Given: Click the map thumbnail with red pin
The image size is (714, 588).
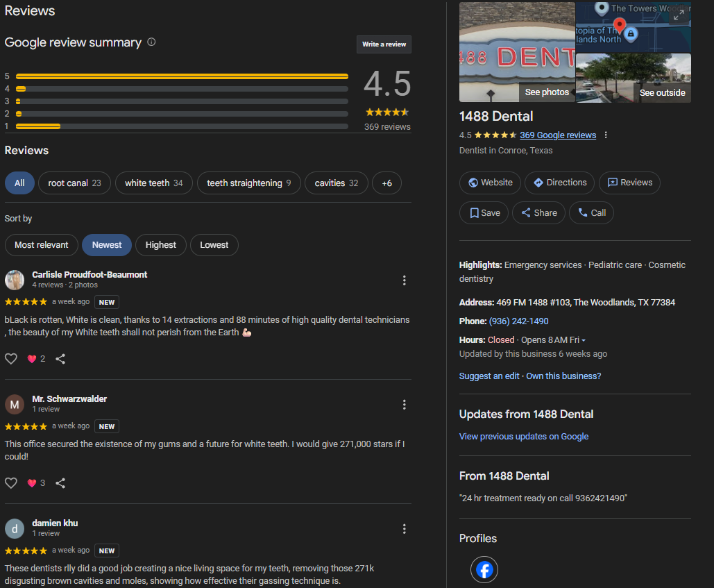Looking at the screenshot, I should pos(634,27).
